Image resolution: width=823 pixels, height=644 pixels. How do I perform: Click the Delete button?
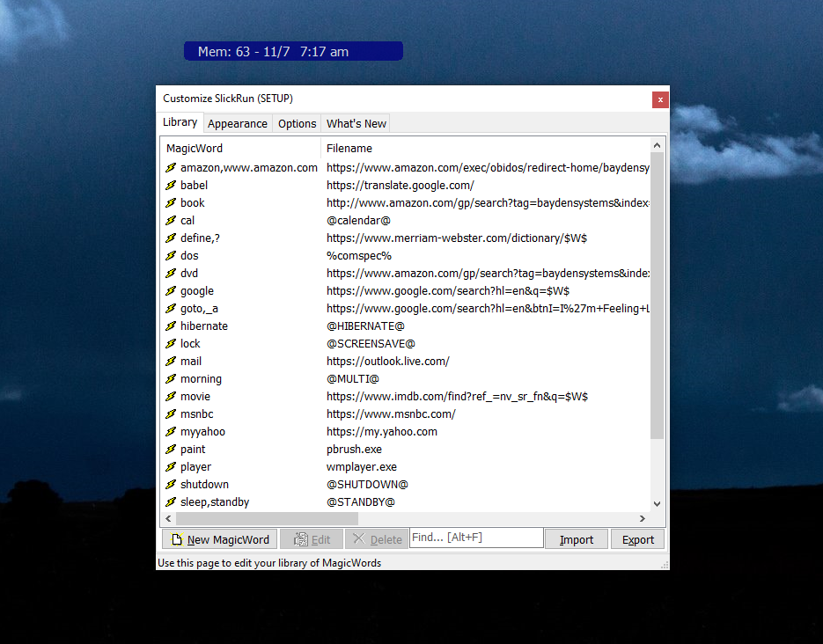tap(377, 539)
